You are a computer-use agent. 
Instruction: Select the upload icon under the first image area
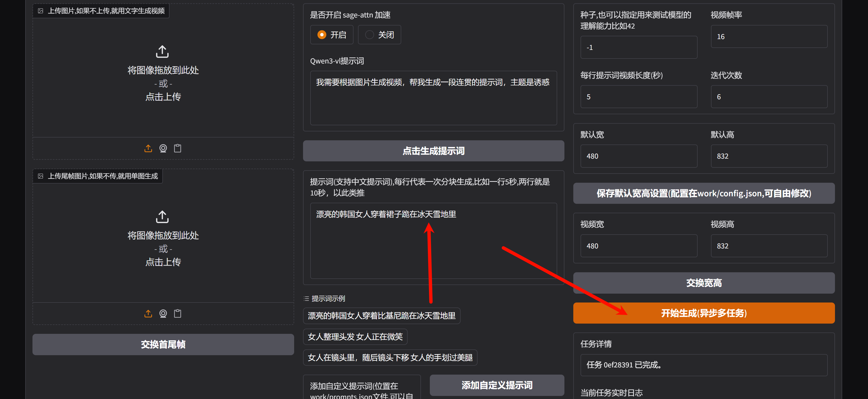(x=148, y=148)
